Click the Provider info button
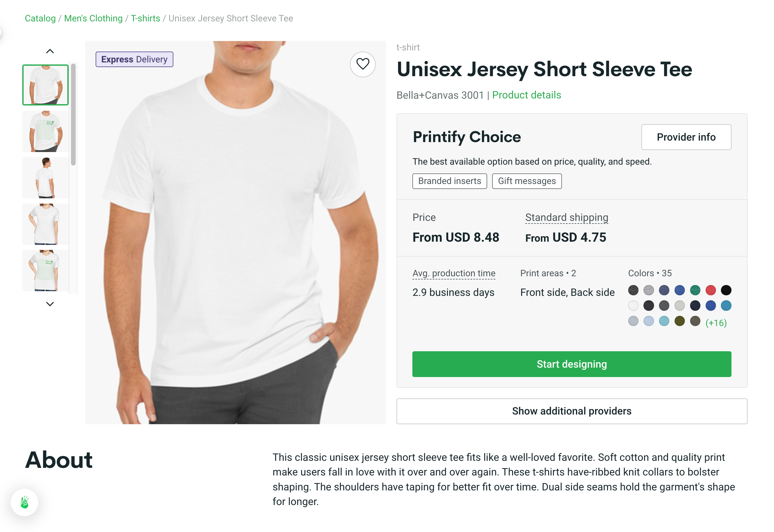The height and width of the screenshot is (532, 774). click(x=686, y=137)
